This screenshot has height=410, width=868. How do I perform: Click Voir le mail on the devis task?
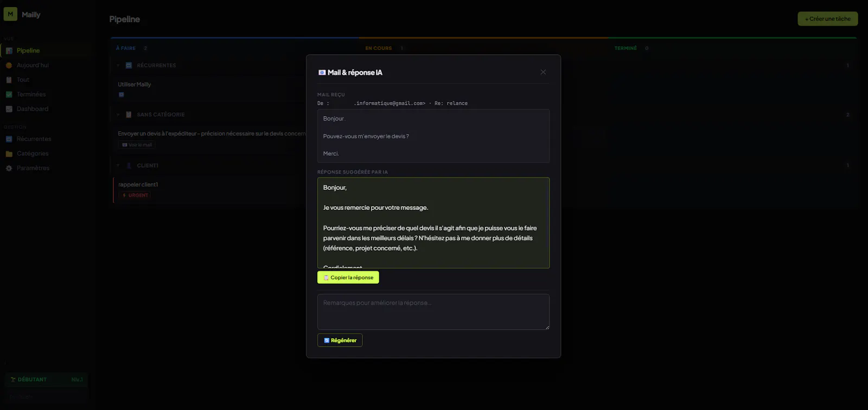137,145
